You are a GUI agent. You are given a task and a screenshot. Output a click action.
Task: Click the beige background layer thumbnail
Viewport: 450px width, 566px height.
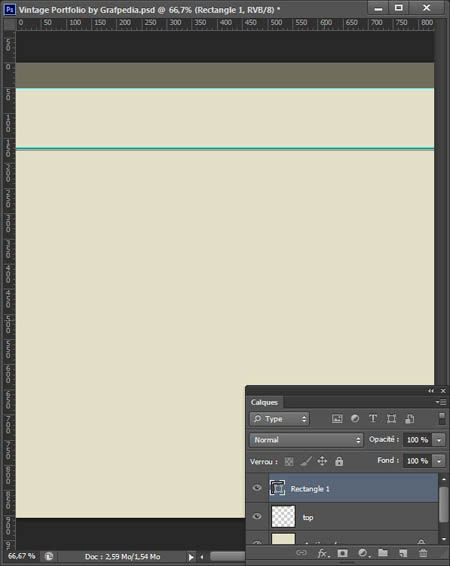click(283, 538)
